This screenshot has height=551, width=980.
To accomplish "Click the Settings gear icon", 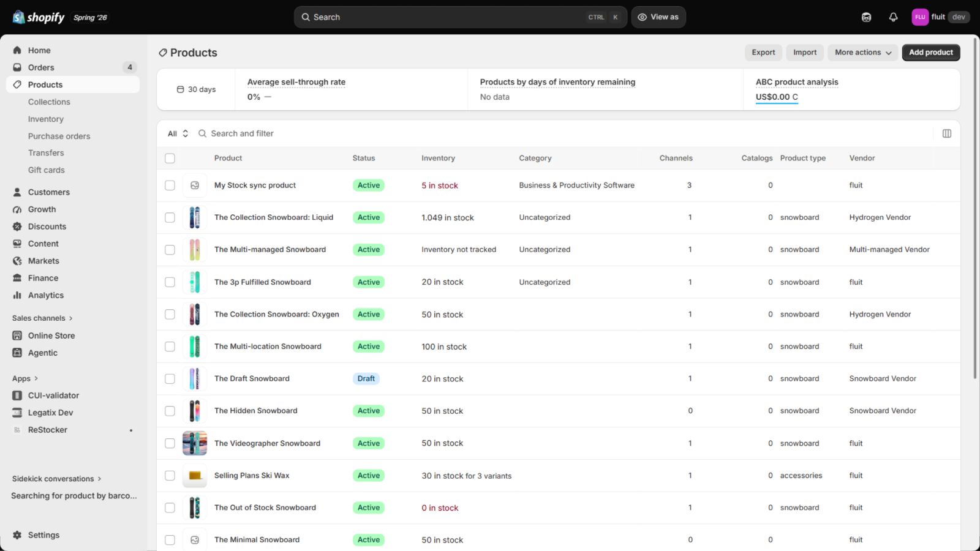I will tap(17, 535).
